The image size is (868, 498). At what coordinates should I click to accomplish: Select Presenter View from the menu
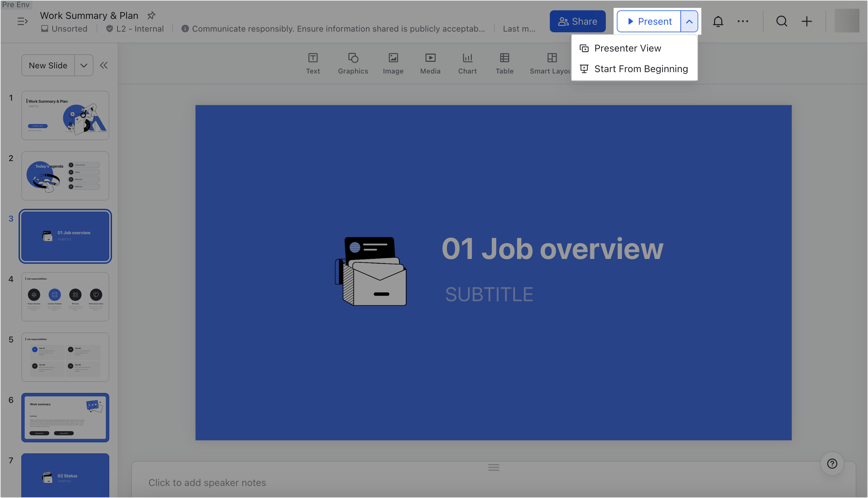628,48
